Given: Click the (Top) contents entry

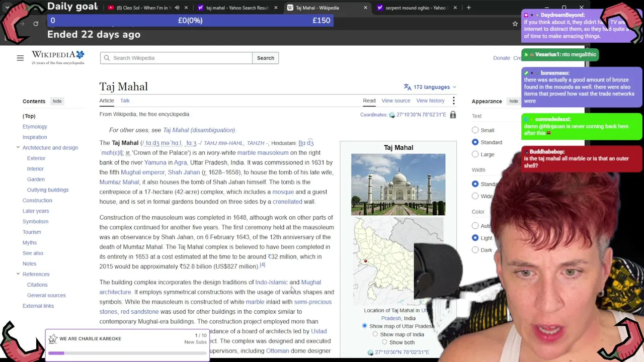Looking at the screenshot, I should click(x=29, y=116).
